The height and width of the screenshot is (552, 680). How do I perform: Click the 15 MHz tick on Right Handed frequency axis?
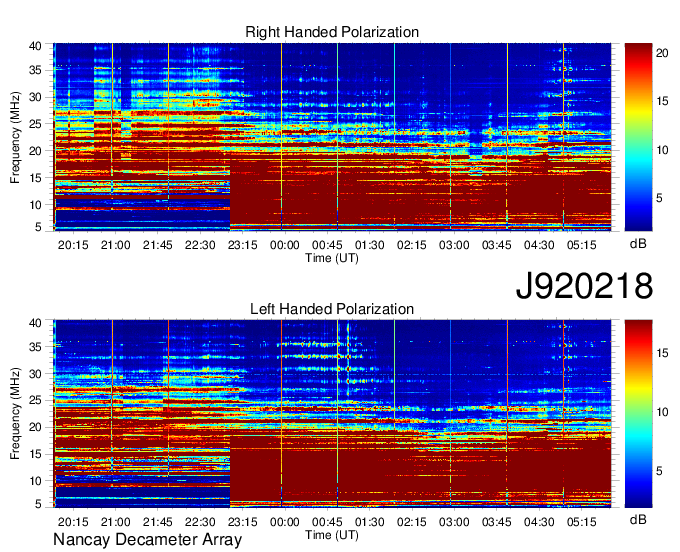(35, 178)
